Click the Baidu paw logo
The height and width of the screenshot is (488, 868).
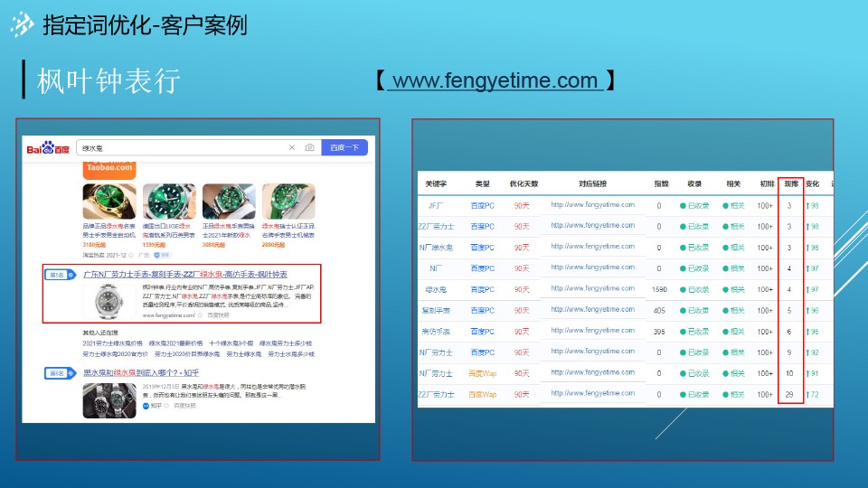pos(46,147)
